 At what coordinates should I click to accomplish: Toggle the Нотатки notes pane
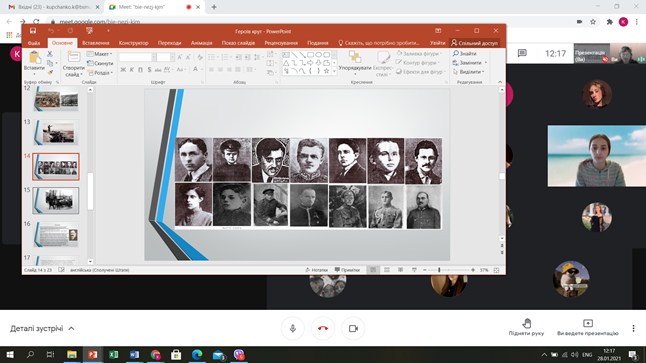(316, 270)
